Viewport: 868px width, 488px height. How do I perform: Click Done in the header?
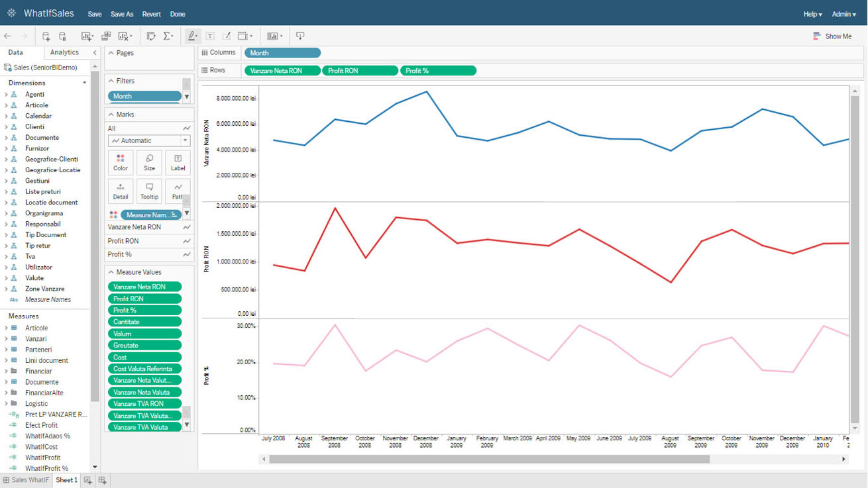178,14
